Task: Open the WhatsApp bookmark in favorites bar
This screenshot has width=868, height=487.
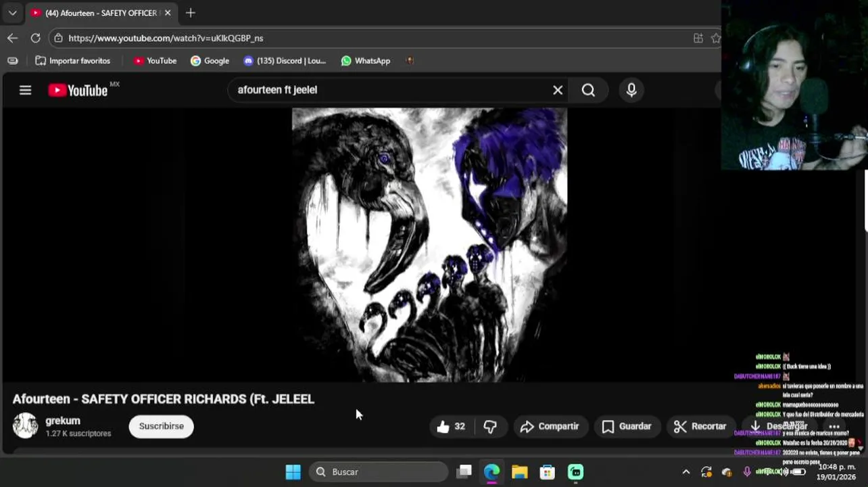Action: click(x=365, y=61)
